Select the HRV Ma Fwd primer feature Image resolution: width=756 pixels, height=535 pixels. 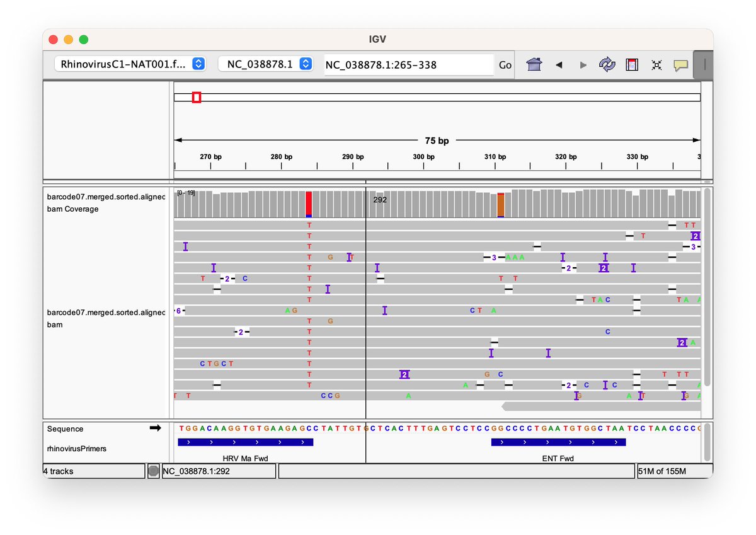point(246,442)
